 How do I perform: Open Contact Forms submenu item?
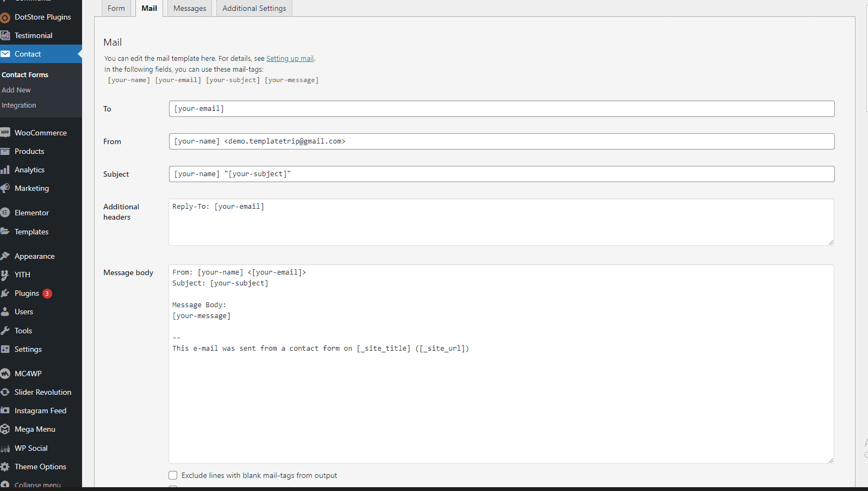pyautogui.click(x=25, y=74)
